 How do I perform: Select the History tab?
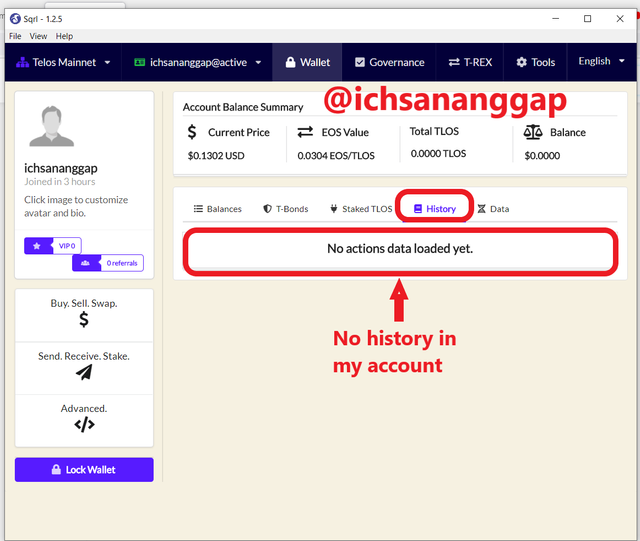pos(434,209)
